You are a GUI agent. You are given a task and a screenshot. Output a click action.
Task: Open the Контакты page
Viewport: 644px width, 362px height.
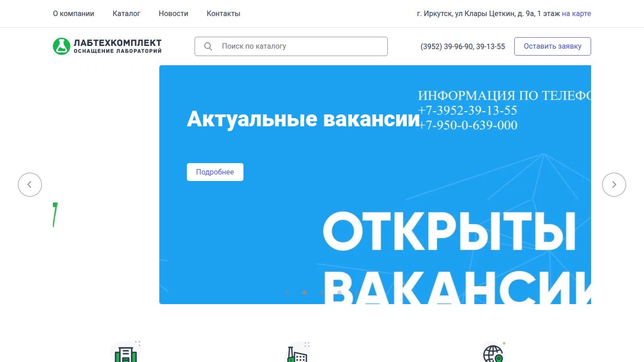point(224,14)
